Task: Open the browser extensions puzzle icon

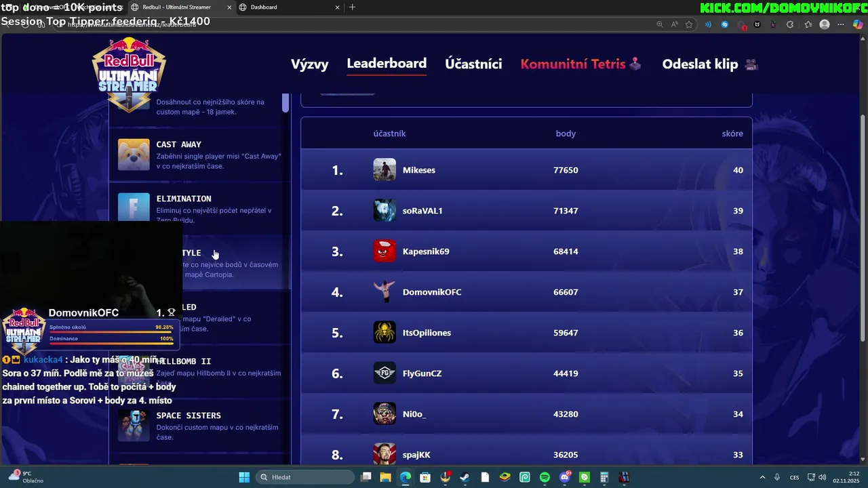Action: pos(790,24)
